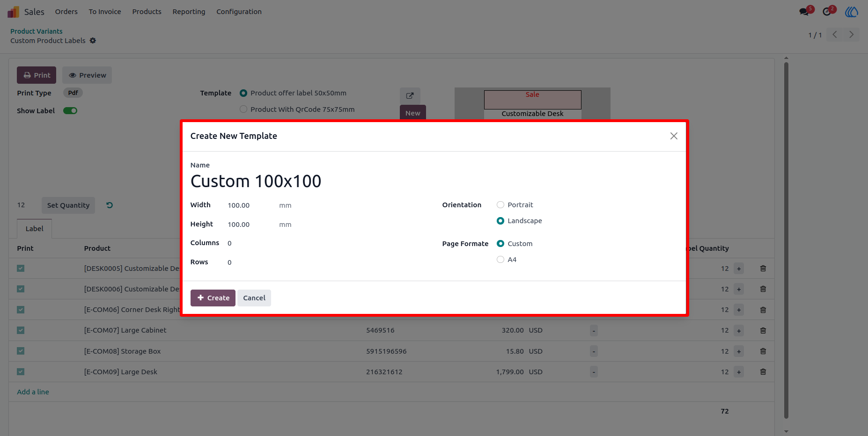Click the Create button in dialog

tap(213, 298)
